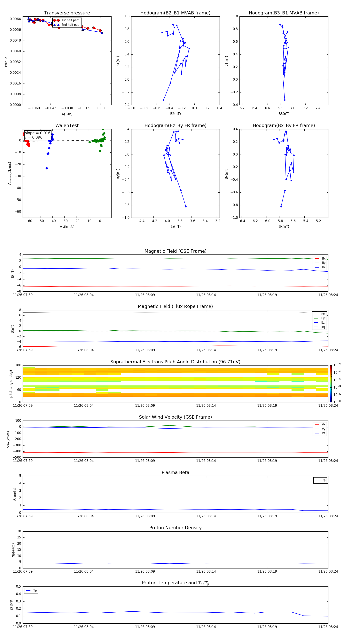Click the |B| entry in Flux Rope legend
351x644 pixels.
point(320,327)
